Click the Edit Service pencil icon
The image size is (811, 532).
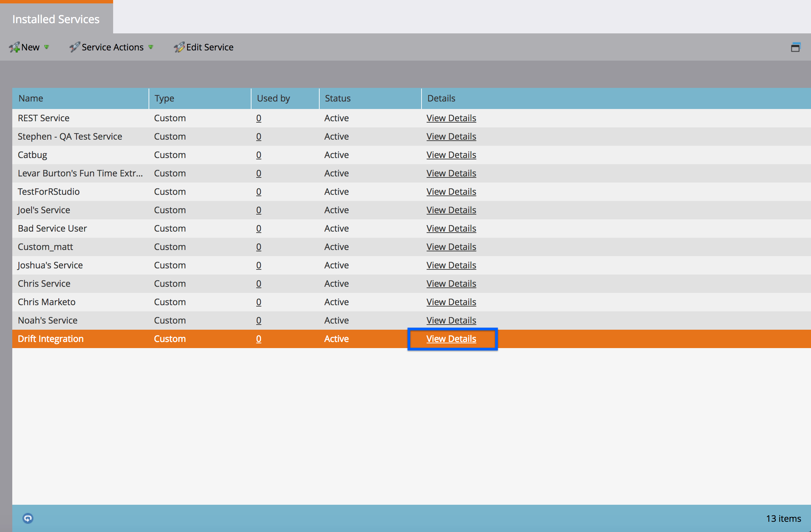click(179, 47)
